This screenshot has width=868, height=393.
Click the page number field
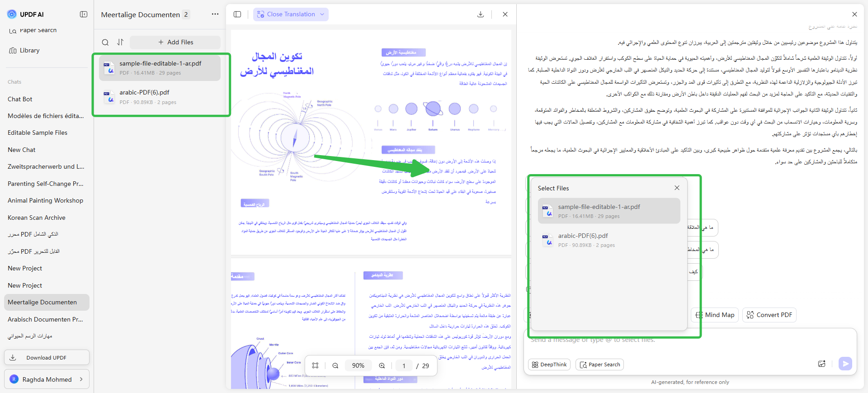[404, 365]
